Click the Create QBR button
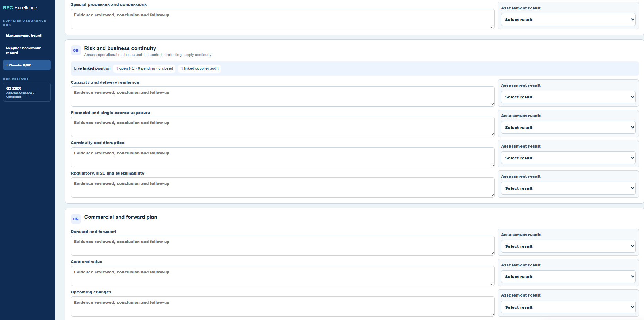This screenshot has height=320, width=644. click(27, 65)
